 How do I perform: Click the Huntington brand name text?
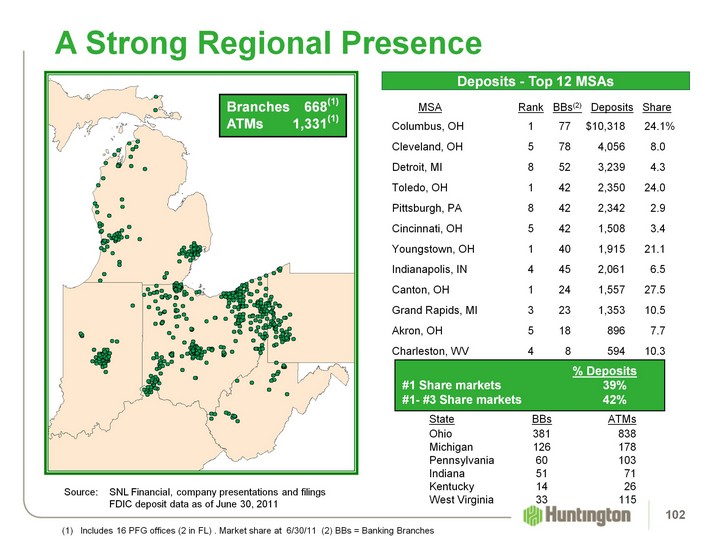(x=588, y=515)
